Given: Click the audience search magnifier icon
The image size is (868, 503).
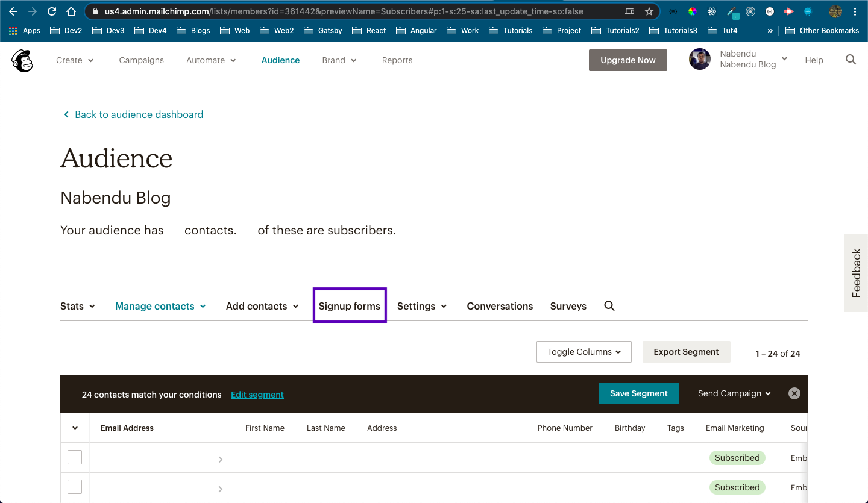Looking at the screenshot, I should click(x=609, y=306).
